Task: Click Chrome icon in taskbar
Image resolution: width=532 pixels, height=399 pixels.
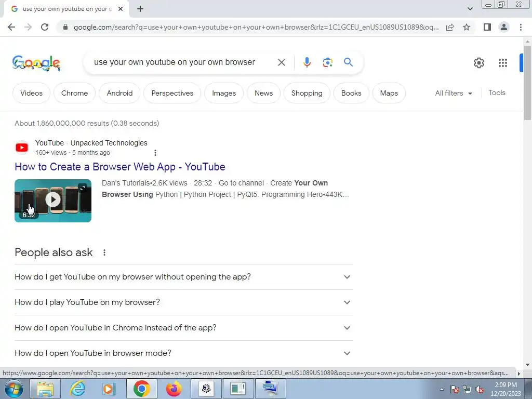Action: point(141,389)
